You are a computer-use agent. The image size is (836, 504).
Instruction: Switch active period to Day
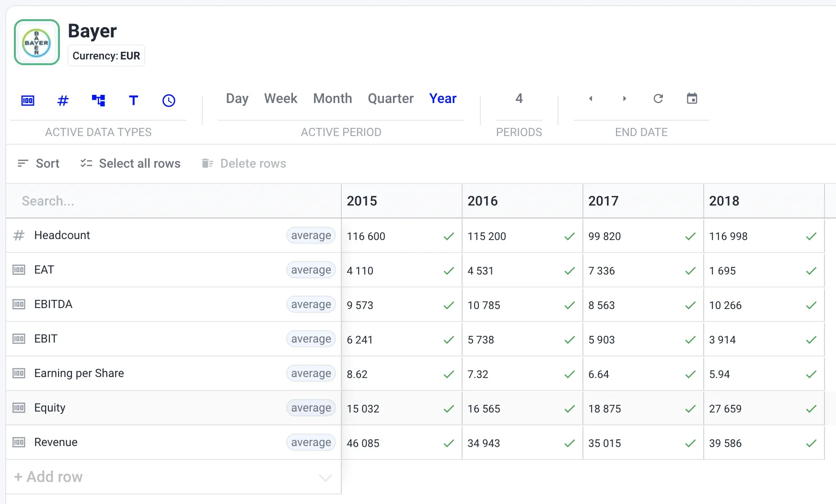(237, 98)
